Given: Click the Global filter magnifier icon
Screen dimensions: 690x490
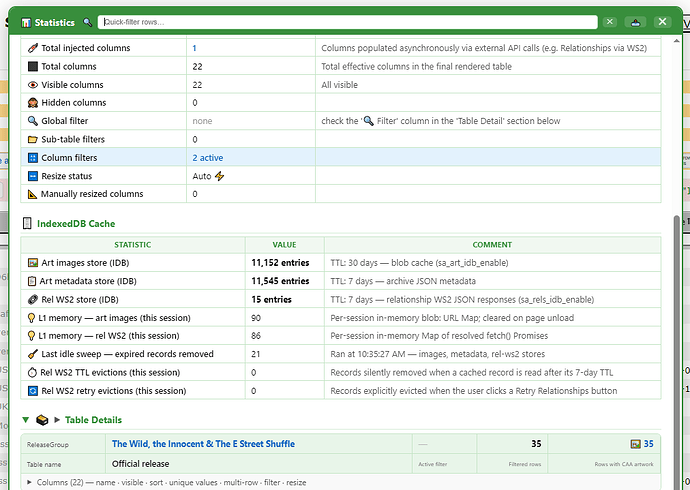Looking at the screenshot, I should pyautogui.click(x=33, y=121).
